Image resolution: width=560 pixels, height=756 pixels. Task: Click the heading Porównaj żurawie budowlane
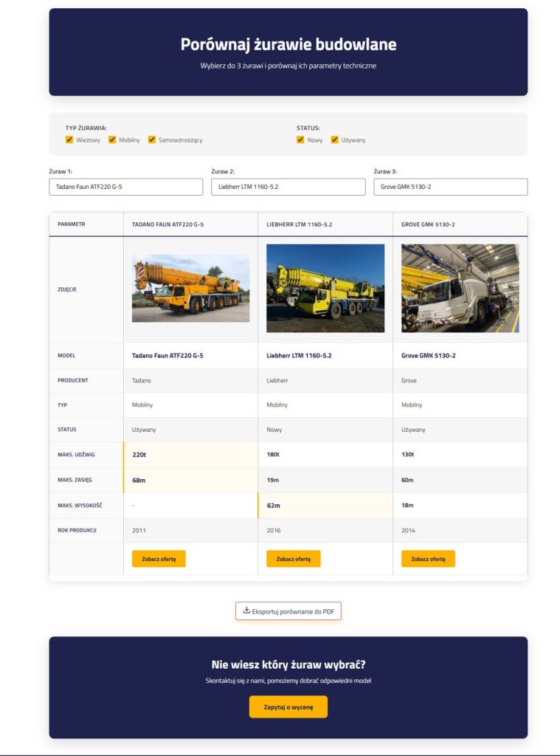pos(288,44)
